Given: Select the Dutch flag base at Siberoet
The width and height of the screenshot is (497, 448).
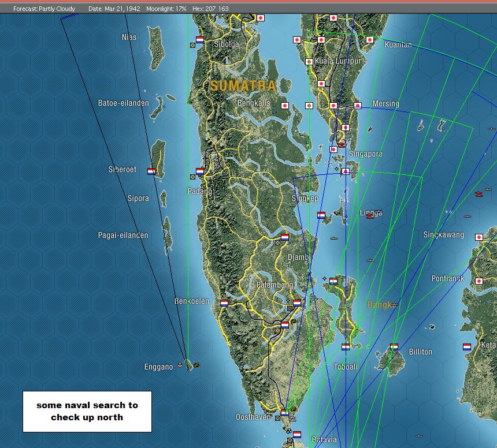Looking at the screenshot, I should 151,171.
